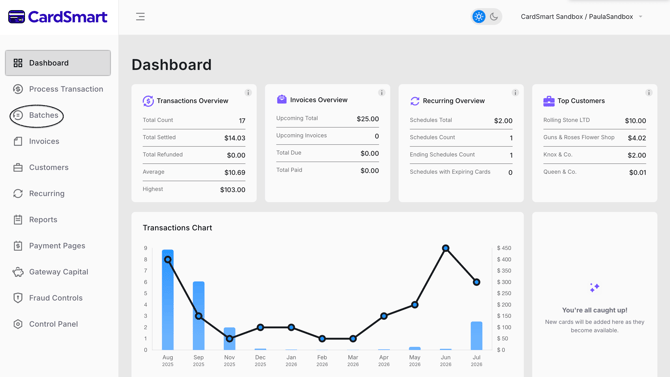Image resolution: width=670 pixels, height=377 pixels.
Task: Click the Jul 2026 bar in chart
Action: (476, 336)
